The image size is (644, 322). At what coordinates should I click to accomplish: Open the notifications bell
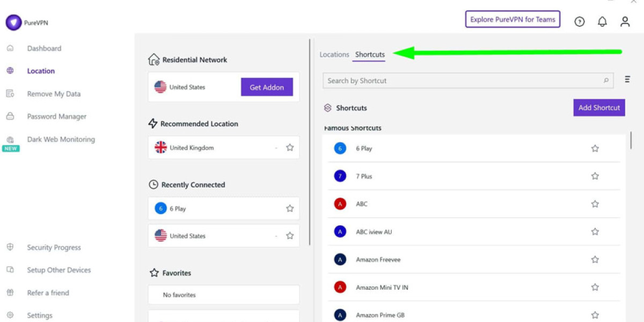(602, 21)
